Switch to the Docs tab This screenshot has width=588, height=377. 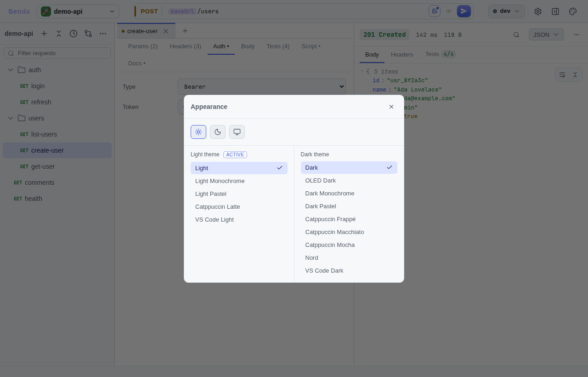click(137, 63)
